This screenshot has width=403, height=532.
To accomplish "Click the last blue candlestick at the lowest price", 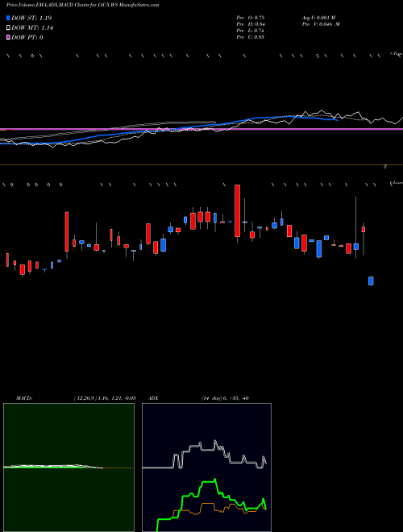I will click(x=371, y=281).
